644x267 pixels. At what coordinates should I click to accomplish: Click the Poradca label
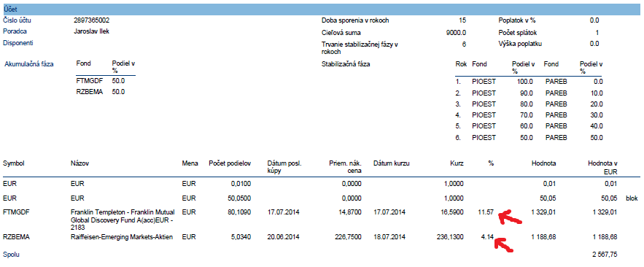coord(15,31)
